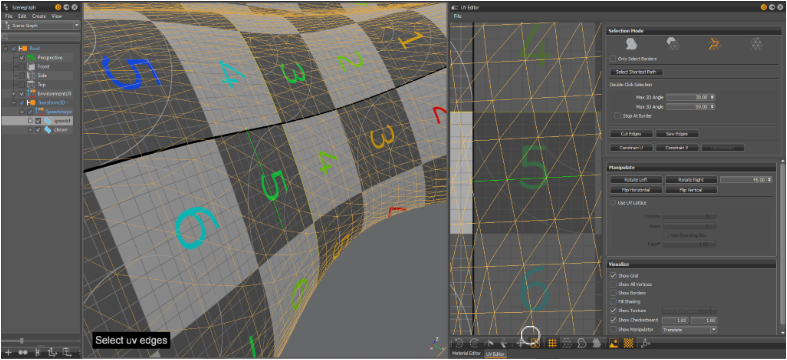Viewport: 787px width, 360px height.
Task: Open Scenegraph Edit menu
Action: click(x=22, y=16)
